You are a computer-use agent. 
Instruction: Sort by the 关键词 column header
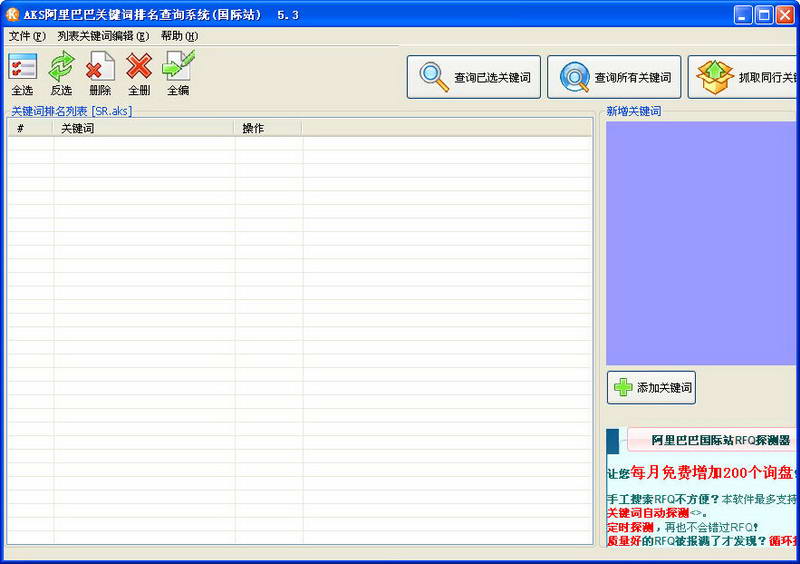[144, 128]
